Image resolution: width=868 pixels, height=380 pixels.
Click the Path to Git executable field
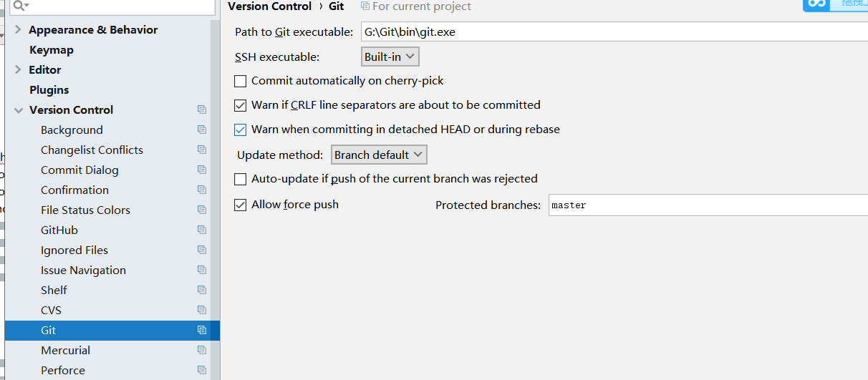(614, 32)
